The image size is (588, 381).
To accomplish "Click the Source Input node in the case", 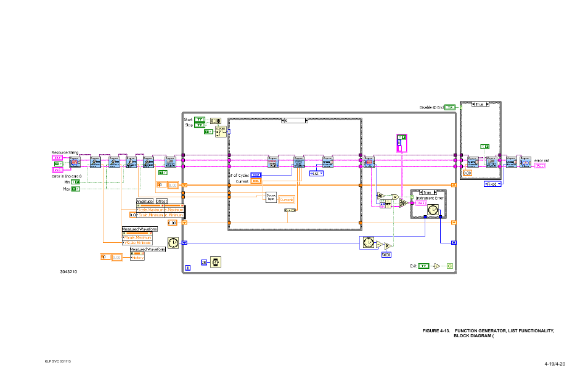I will [x=271, y=197].
